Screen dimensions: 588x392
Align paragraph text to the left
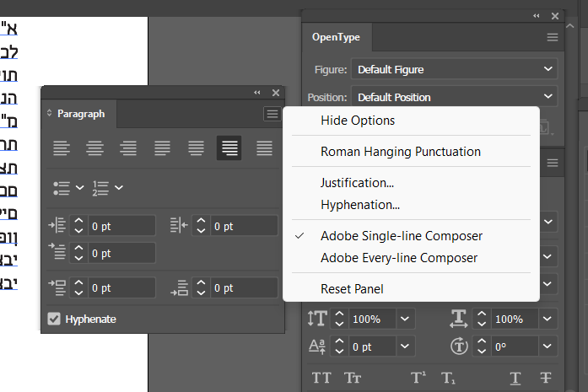[x=61, y=148]
